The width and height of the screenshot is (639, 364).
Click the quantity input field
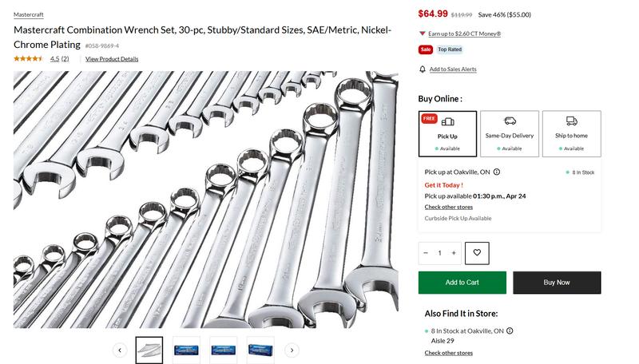click(x=439, y=253)
